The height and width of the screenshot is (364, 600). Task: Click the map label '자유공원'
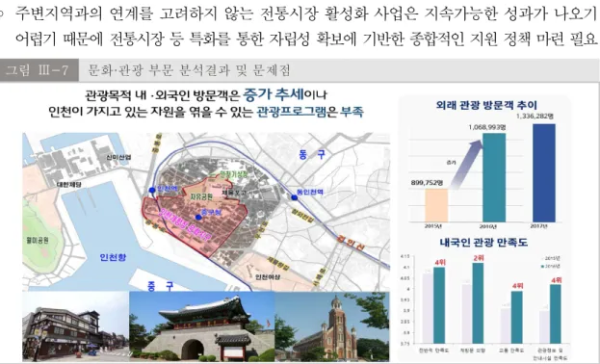click(x=201, y=196)
